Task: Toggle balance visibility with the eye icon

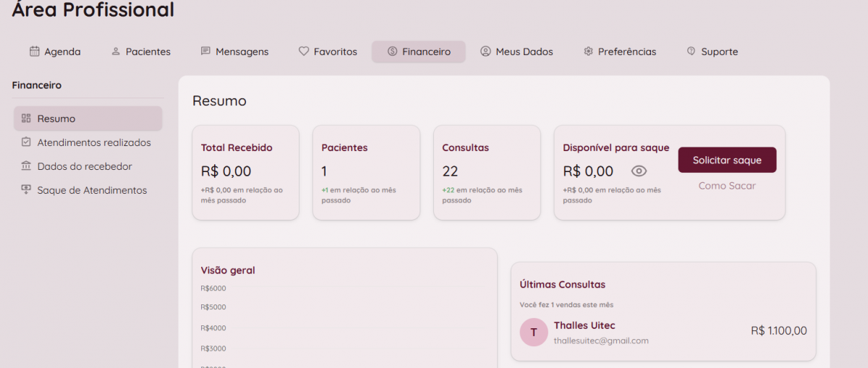Action: [x=639, y=171]
